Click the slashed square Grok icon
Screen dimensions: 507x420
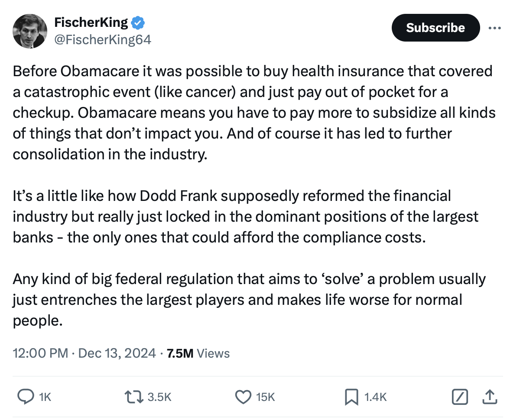click(x=459, y=397)
